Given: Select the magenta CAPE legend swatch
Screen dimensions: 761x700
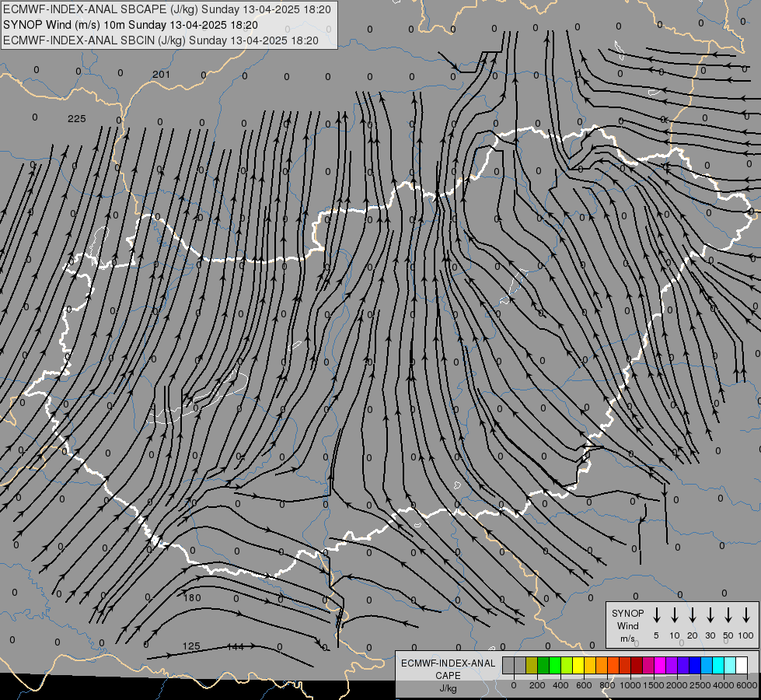Looking at the screenshot, I should coord(660,665).
